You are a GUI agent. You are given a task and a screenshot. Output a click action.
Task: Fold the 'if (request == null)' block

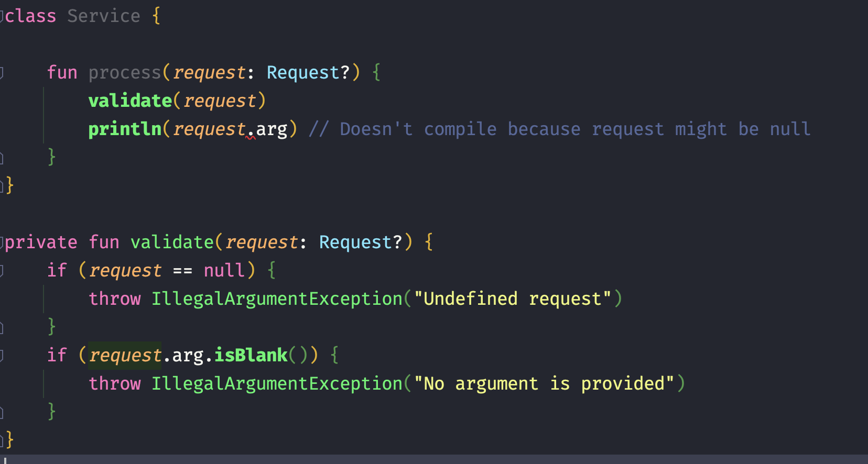pos(2,271)
